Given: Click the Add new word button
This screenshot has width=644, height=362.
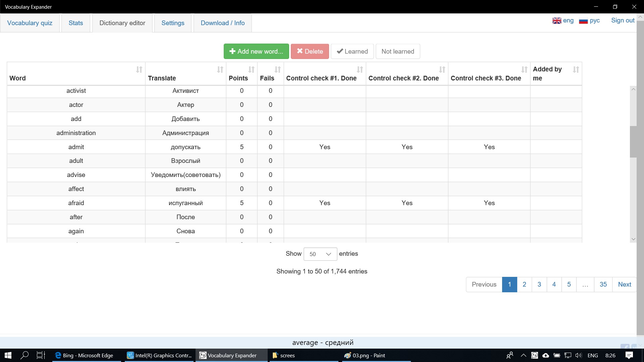Looking at the screenshot, I should point(256,51).
